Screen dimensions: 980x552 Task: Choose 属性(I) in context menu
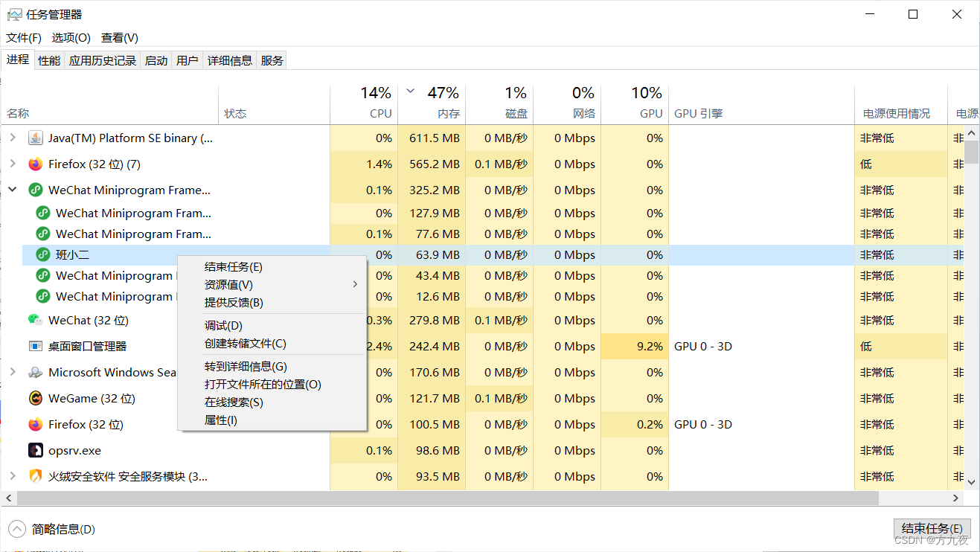pos(272,420)
